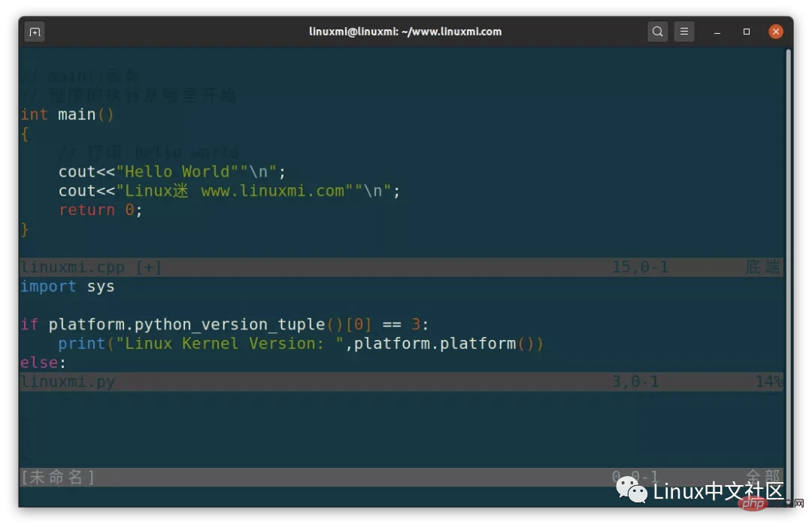812x528 pixels.
Task: Click the platform.python_version_tuple condition line
Action: tap(225, 324)
